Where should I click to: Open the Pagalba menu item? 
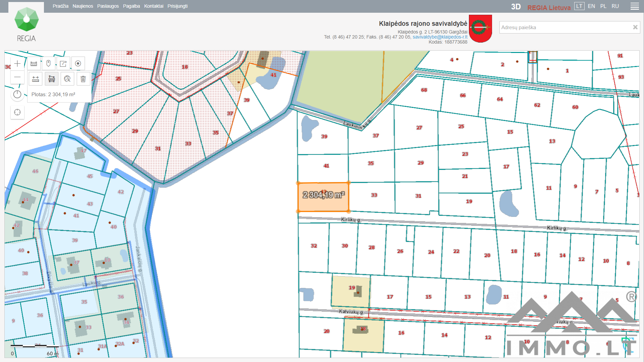131,6
